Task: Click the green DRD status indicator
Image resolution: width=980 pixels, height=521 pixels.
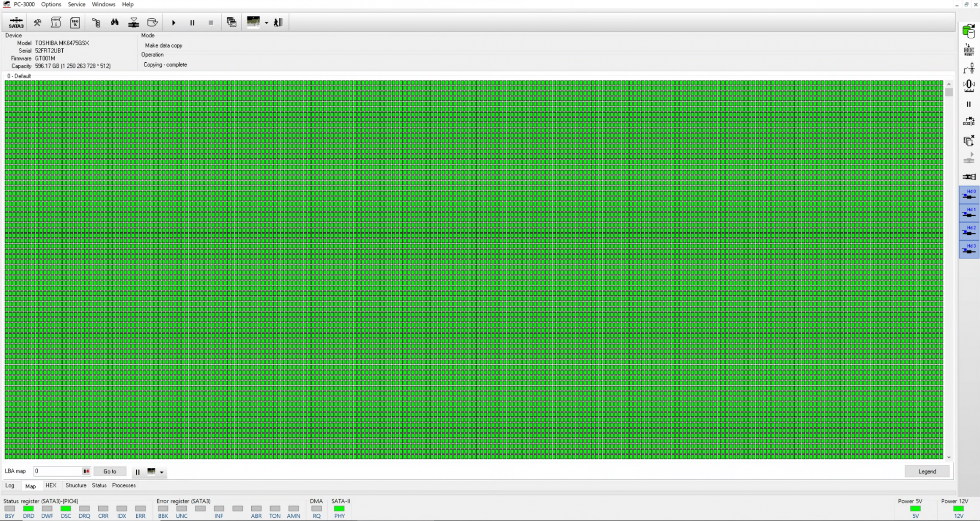Action: (29, 509)
